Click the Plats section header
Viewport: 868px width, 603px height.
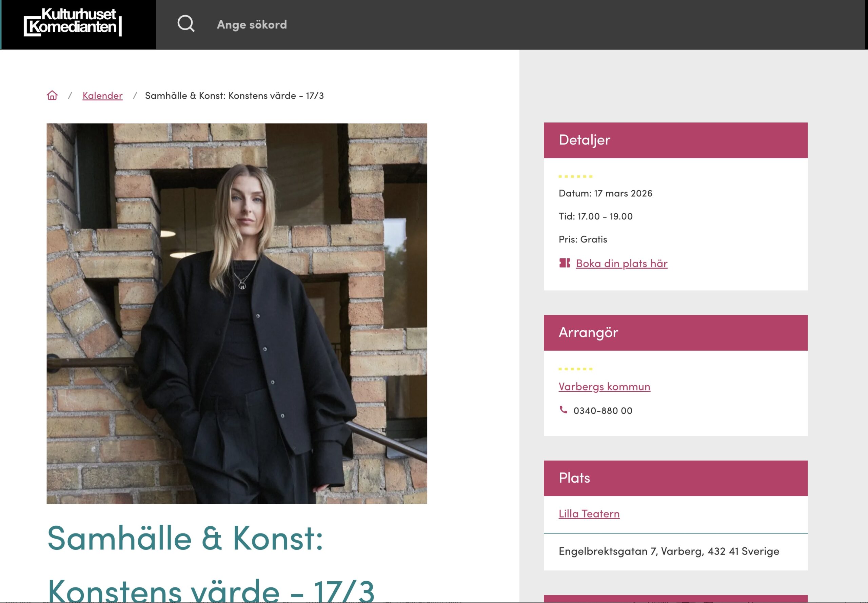(676, 478)
